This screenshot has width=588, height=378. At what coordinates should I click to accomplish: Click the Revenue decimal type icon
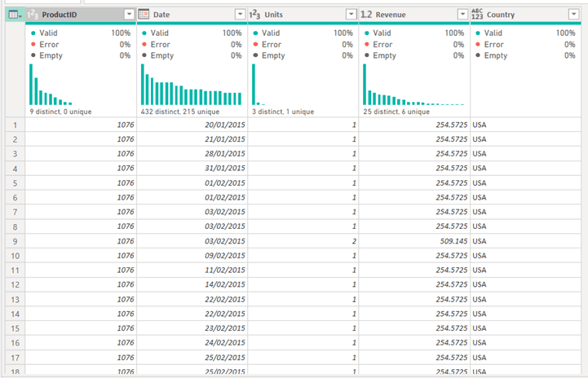tap(366, 15)
